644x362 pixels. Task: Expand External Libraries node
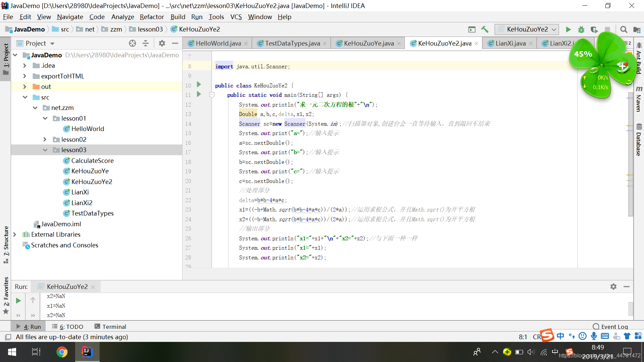(15, 235)
